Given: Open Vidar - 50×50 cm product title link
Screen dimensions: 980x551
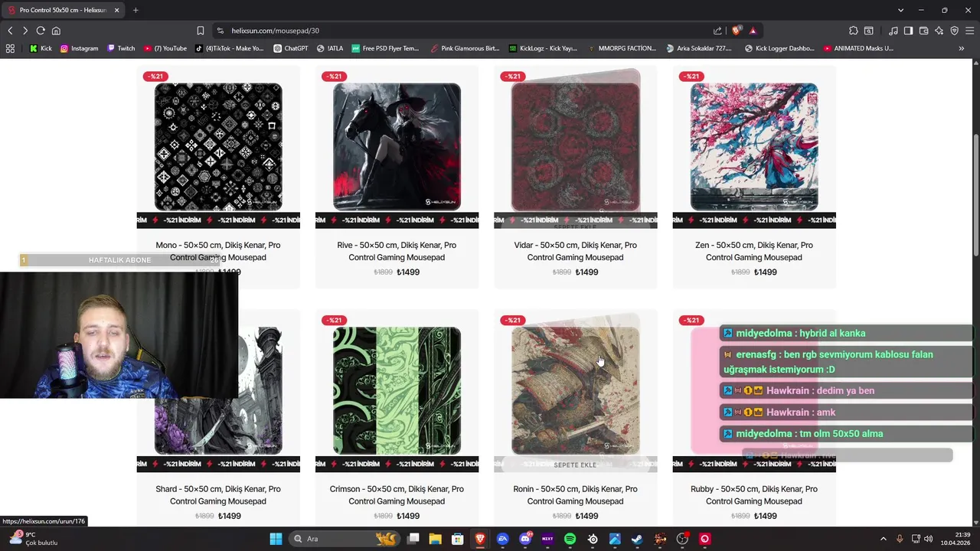Looking at the screenshot, I should pos(576,251).
